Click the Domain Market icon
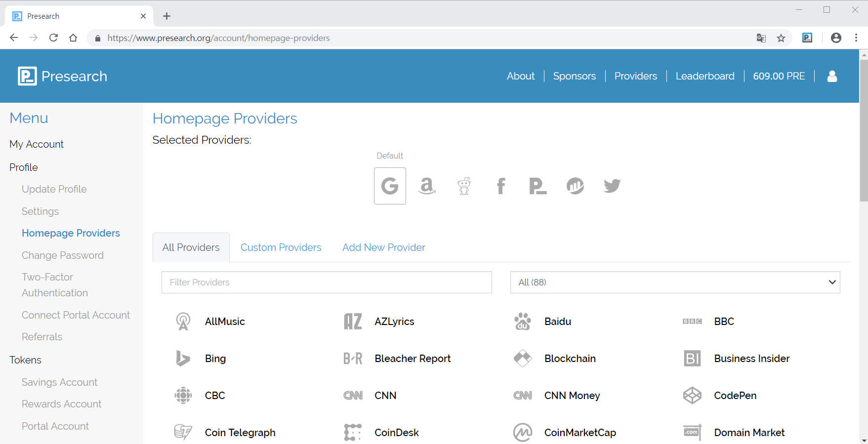The image size is (868, 444). click(x=692, y=433)
